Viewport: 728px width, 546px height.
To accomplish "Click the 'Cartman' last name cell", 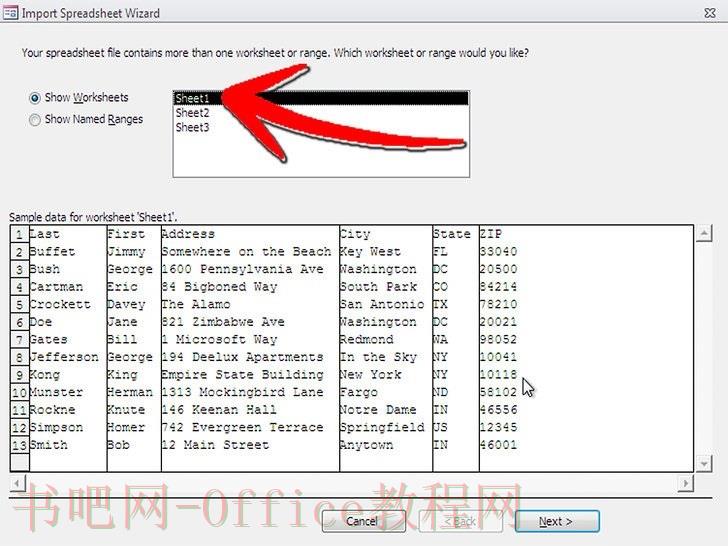I will click(68, 287).
